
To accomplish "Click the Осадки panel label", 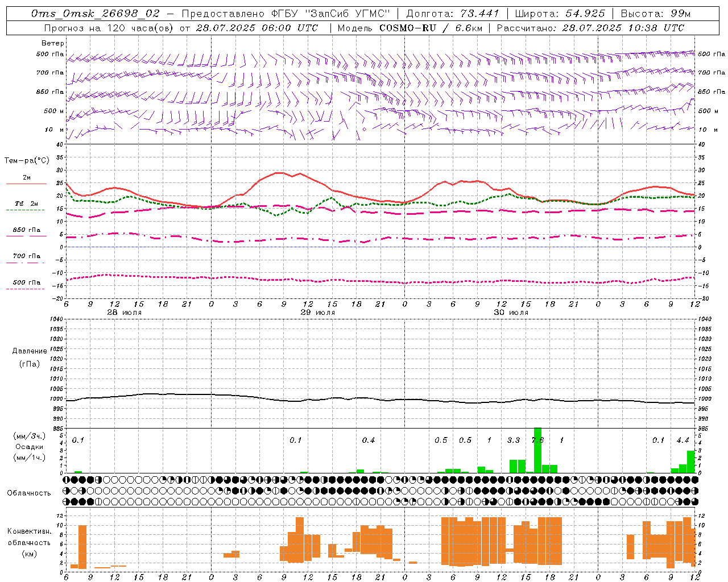I will [29, 447].
